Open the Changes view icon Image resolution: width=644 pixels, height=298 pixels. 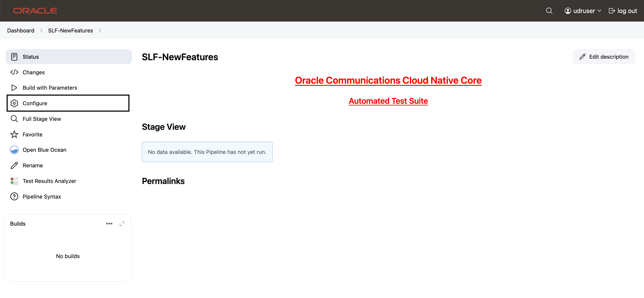click(x=14, y=72)
